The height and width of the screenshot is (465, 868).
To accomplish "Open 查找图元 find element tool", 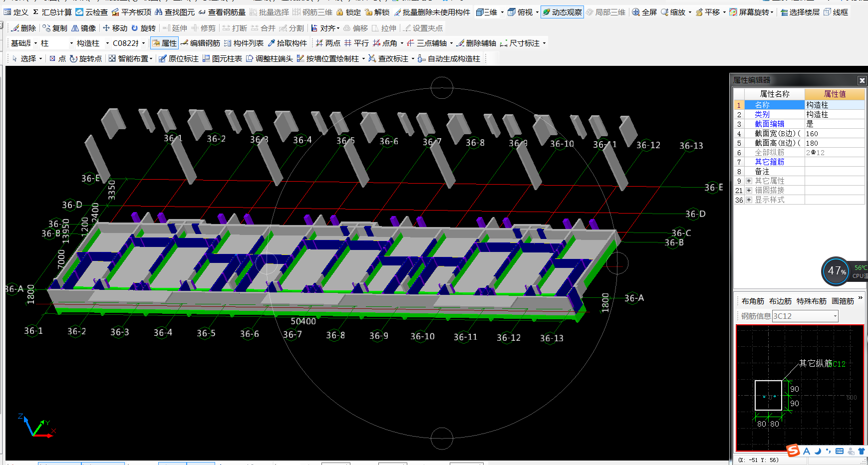I will (175, 12).
